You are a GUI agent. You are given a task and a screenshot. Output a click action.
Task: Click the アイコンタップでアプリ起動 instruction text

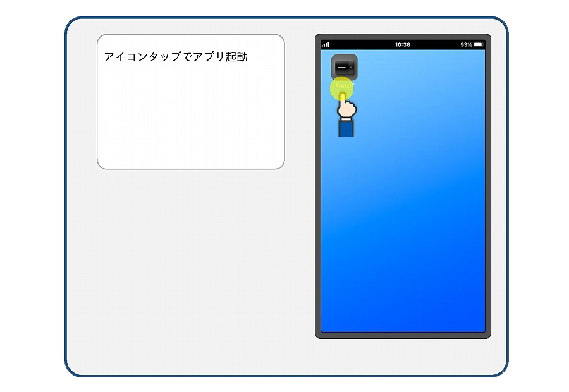176,57
